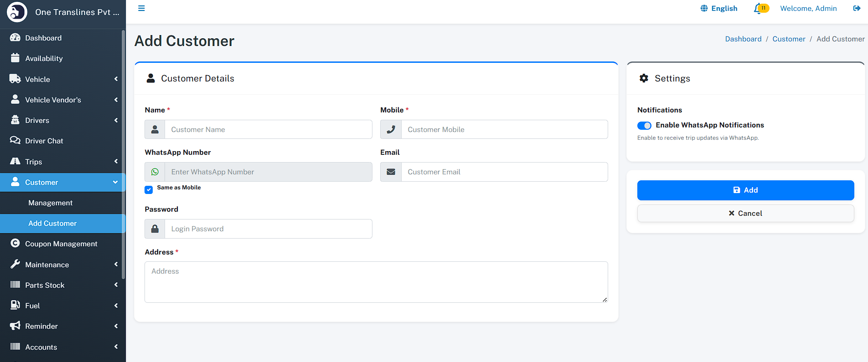Click the globe language icon
Viewport: 868px width, 362px height.
(x=704, y=9)
